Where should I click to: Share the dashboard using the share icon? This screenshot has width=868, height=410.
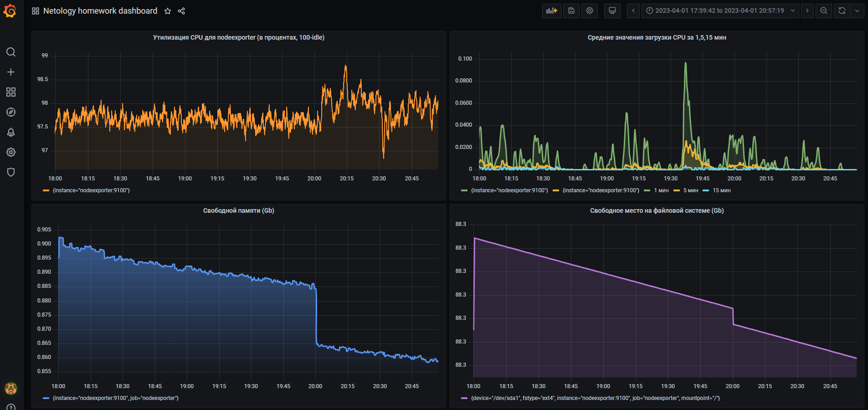coord(181,10)
